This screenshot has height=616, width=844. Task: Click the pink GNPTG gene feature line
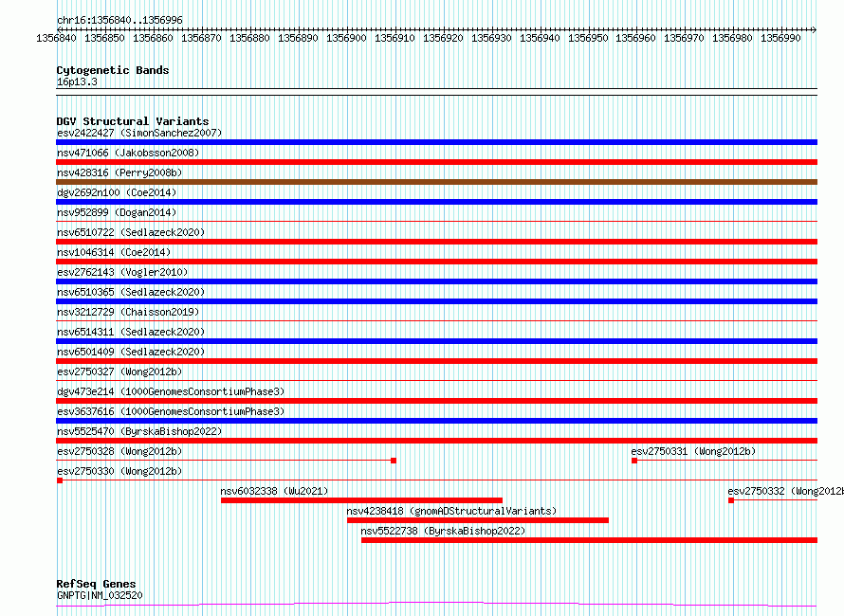point(436,605)
